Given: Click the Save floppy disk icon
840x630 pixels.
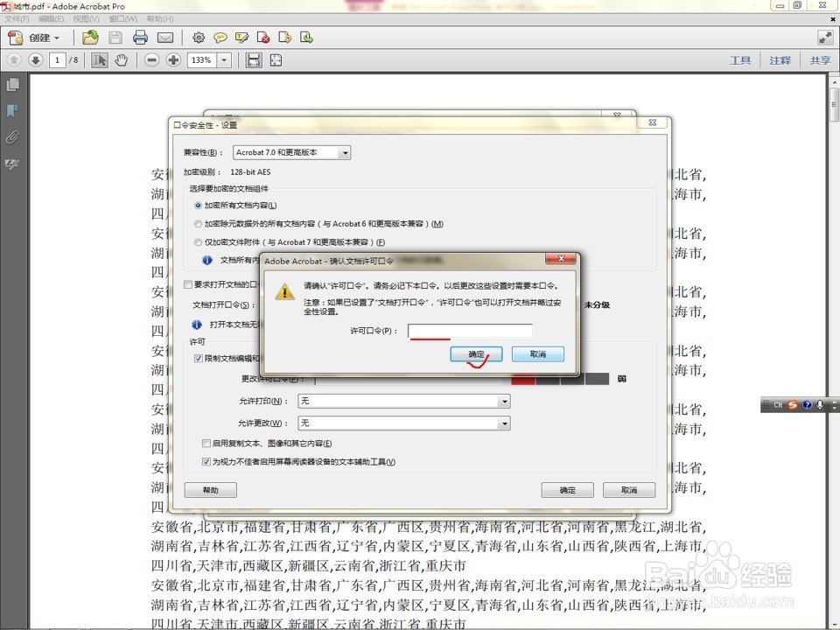Looking at the screenshot, I should click(115, 38).
